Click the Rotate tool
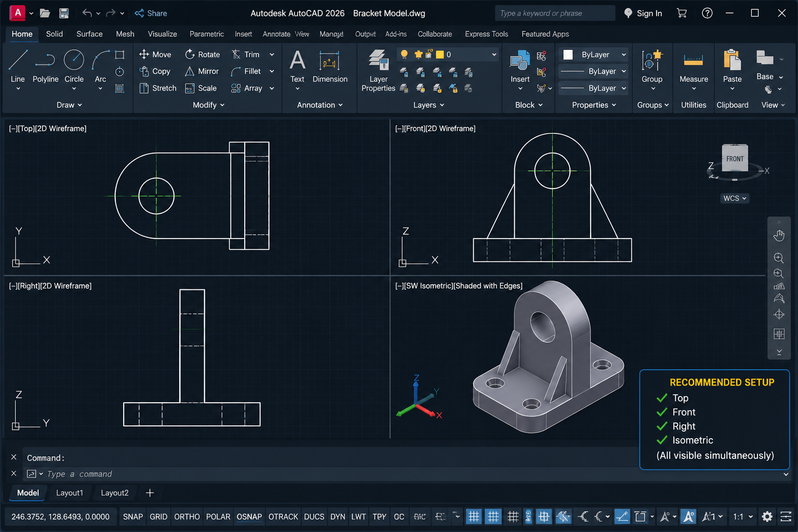 click(x=202, y=54)
